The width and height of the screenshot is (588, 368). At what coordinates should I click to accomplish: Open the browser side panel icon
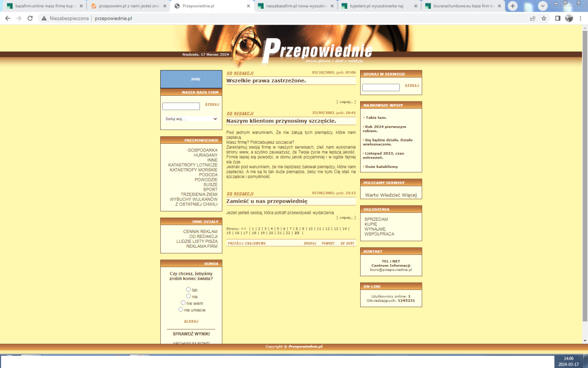(558, 18)
